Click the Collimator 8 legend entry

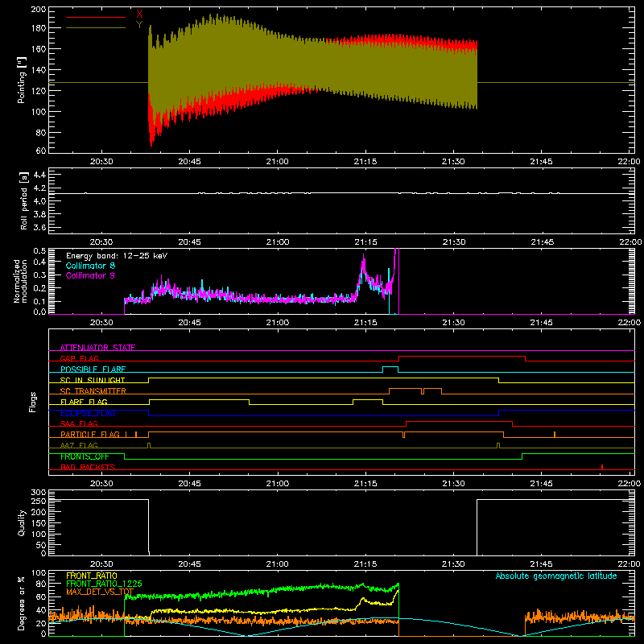point(90,266)
